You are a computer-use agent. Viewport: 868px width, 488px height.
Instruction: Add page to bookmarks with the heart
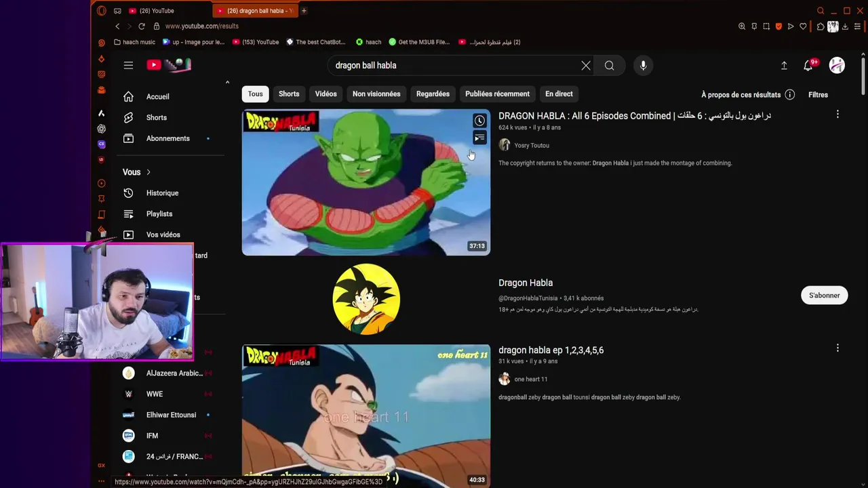coord(803,26)
